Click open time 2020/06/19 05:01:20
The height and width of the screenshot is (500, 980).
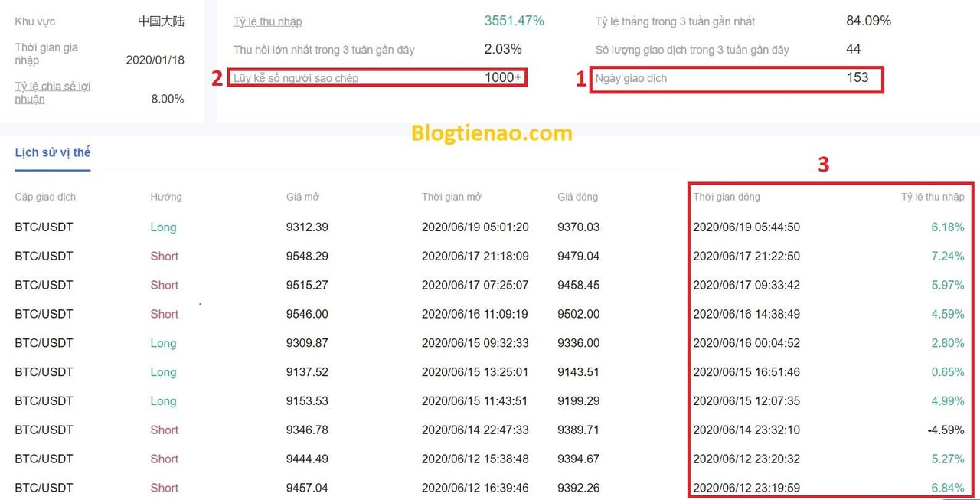coord(475,227)
